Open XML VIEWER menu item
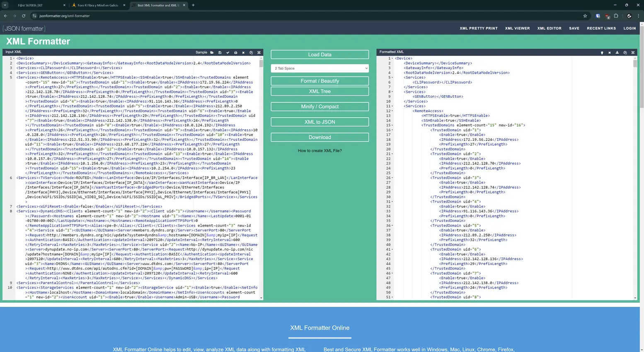 [x=517, y=28]
